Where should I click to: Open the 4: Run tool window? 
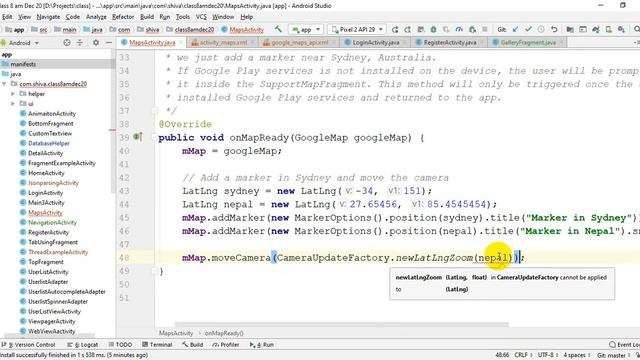click(x=262, y=344)
